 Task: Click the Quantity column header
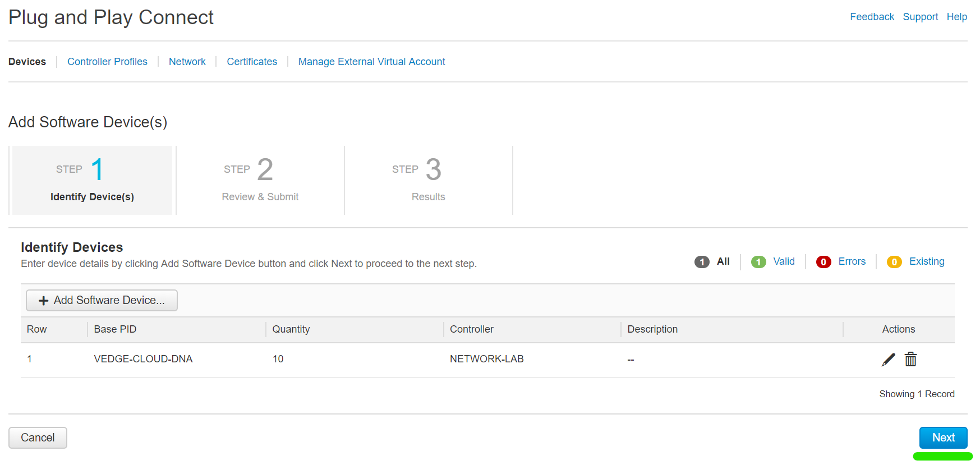[x=291, y=329]
